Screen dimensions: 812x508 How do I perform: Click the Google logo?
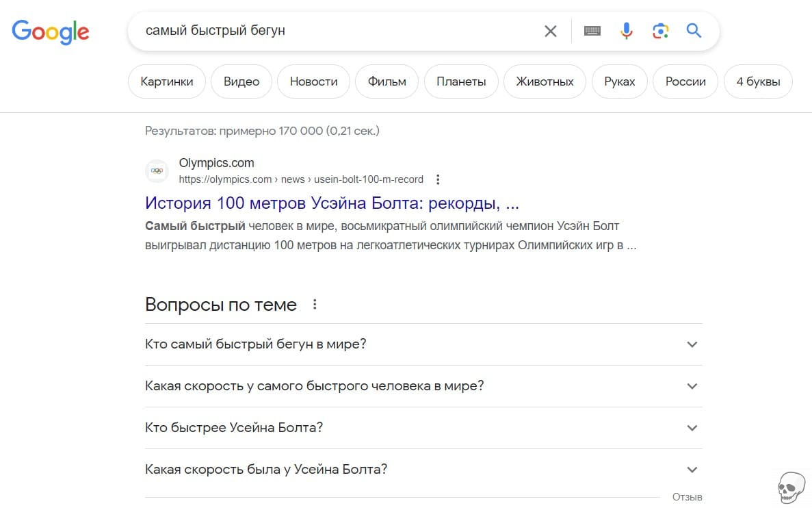(x=51, y=31)
